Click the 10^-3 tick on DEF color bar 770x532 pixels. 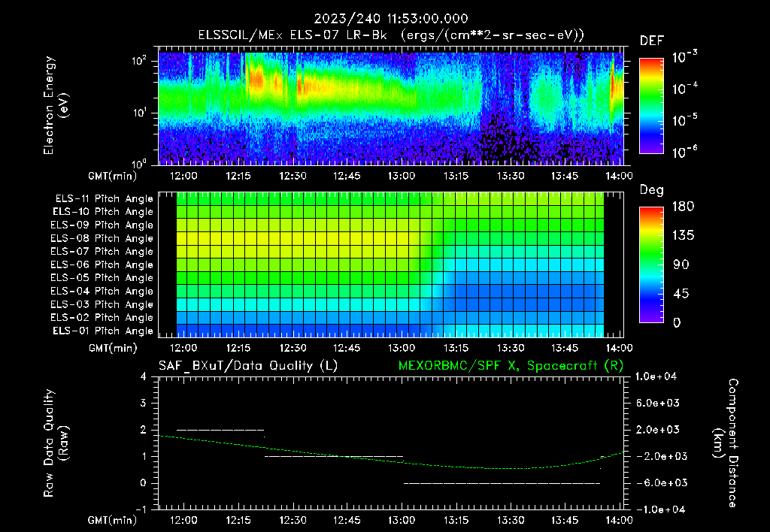[684, 56]
